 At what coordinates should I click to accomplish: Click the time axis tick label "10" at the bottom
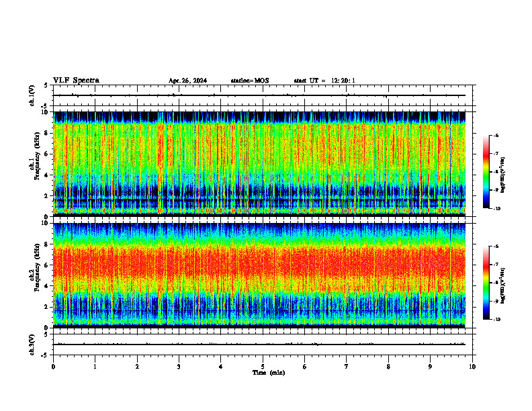coord(472,367)
